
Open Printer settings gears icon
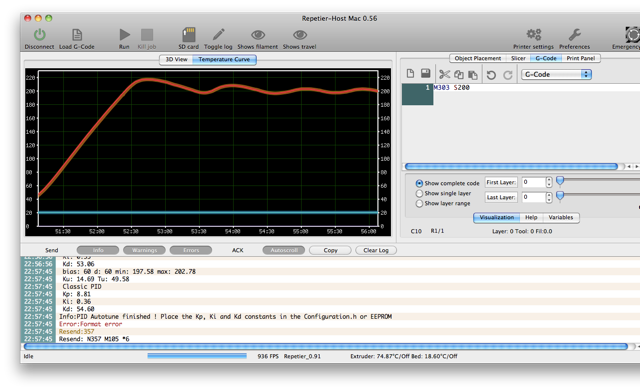tap(533, 35)
